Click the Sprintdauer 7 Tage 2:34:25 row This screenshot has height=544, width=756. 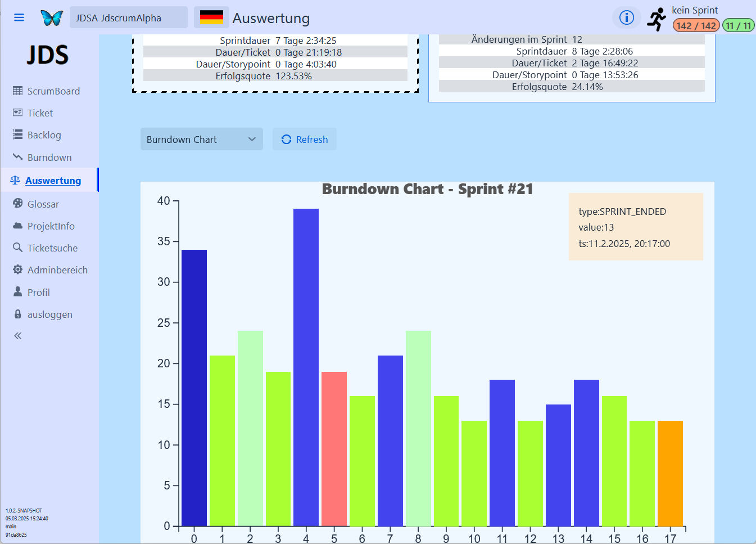(x=275, y=41)
